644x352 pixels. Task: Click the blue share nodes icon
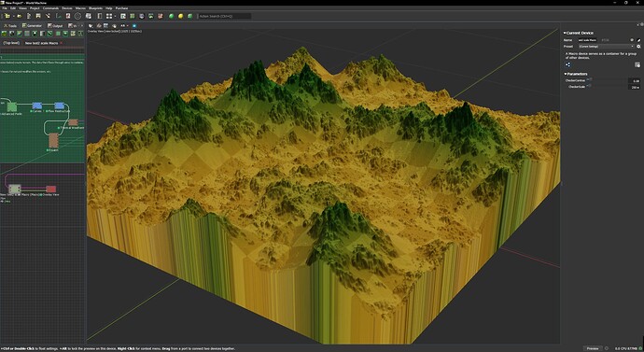(567, 64)
